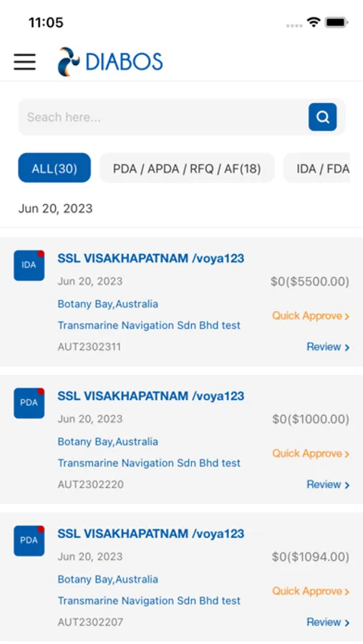Quick Approve the AUT2302207 request
The height and width of the screenshot is (644, 363).
tap(311, 591)
